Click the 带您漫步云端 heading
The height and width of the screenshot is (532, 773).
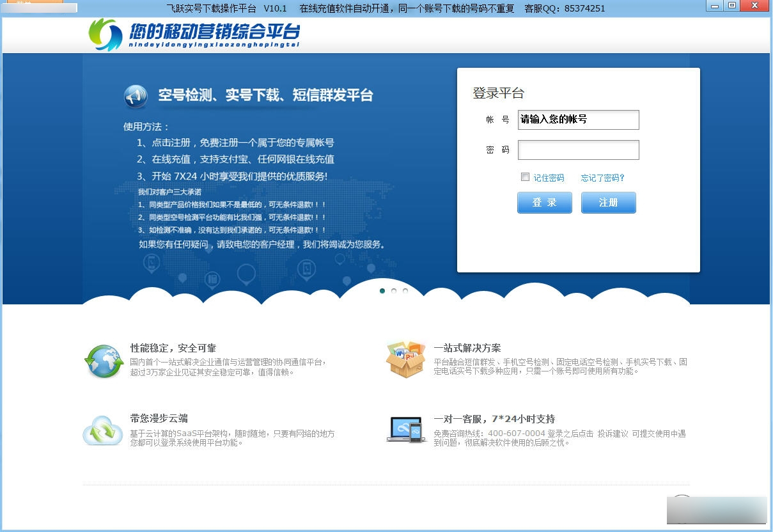(x=159, y=419)
